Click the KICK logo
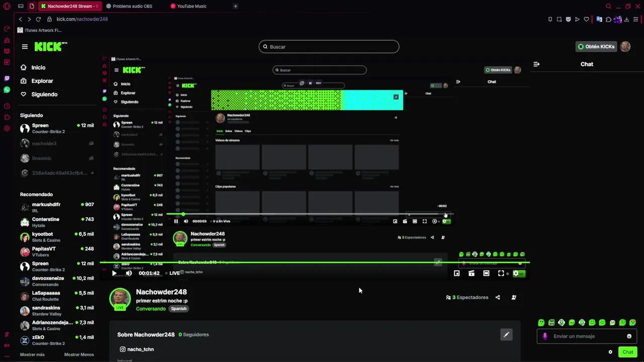Viewport: 644px width, 362px height. [50, 47]
